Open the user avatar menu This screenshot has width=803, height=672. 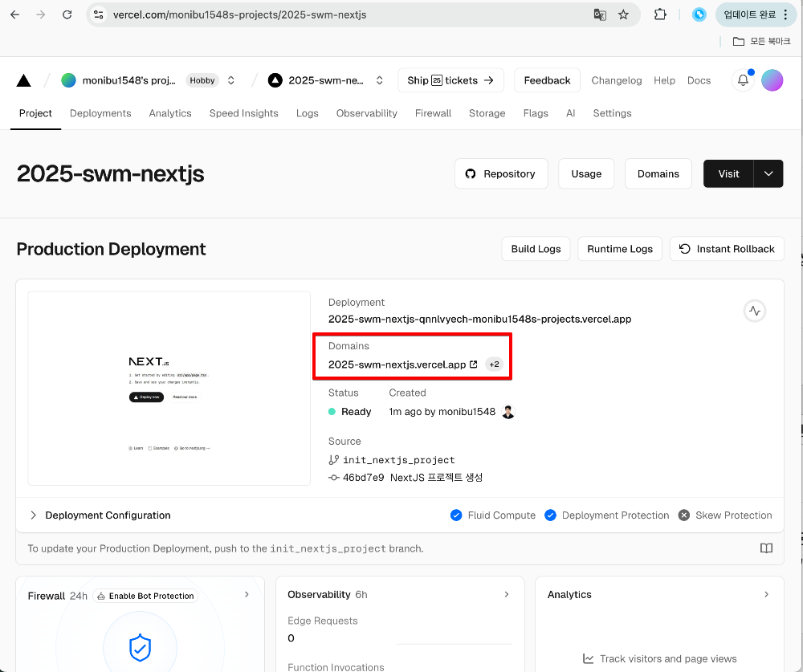coord(772,80)
